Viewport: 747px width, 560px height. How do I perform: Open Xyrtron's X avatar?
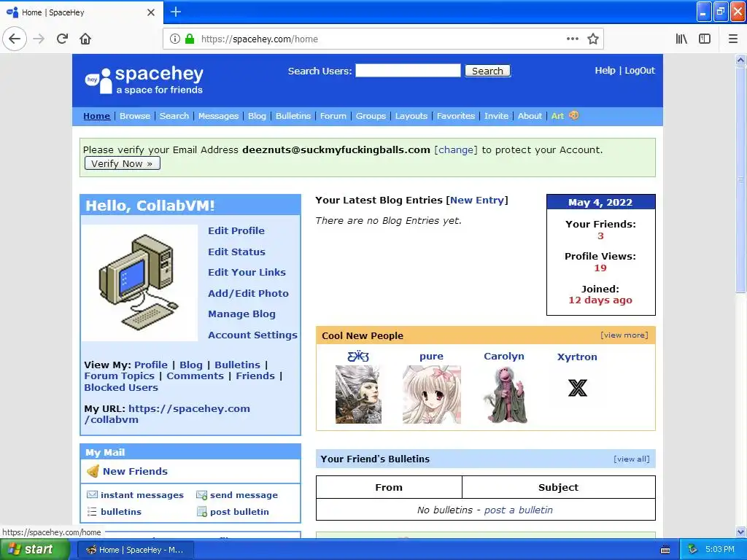(578, 388)
